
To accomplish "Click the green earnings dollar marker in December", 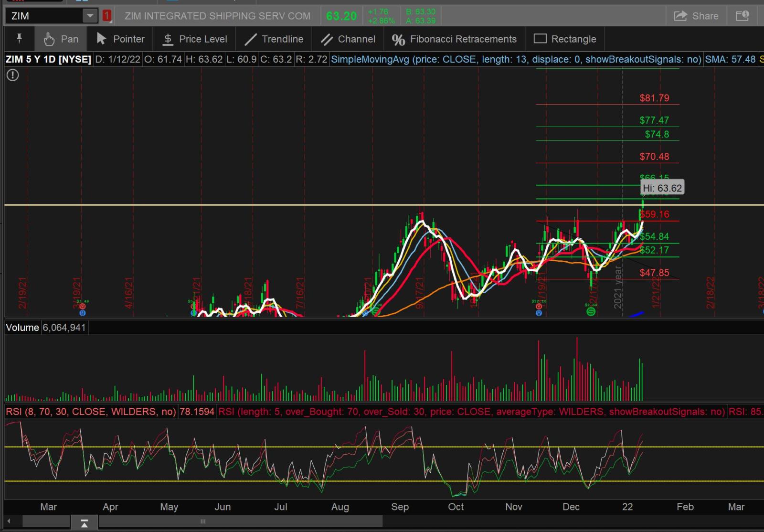I will coord(591,311).
